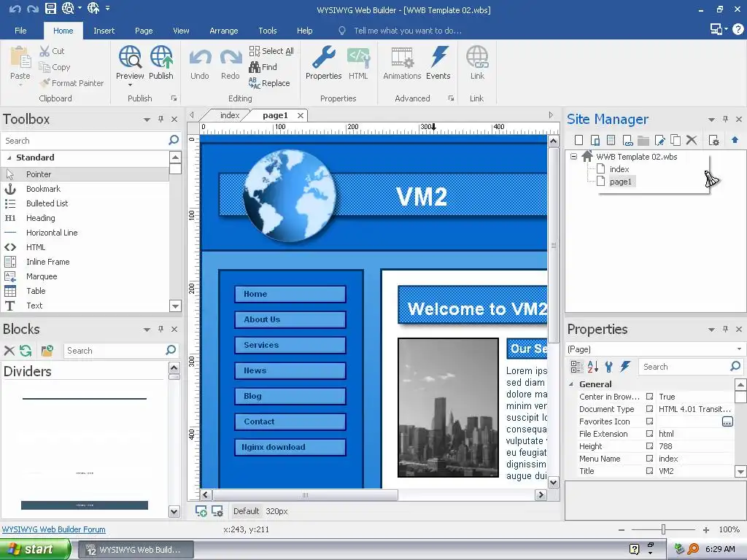The width and height of the screenshot is (747, 560).
Task: Click Publish globe icon in title bar
Action: pos(93,8)
